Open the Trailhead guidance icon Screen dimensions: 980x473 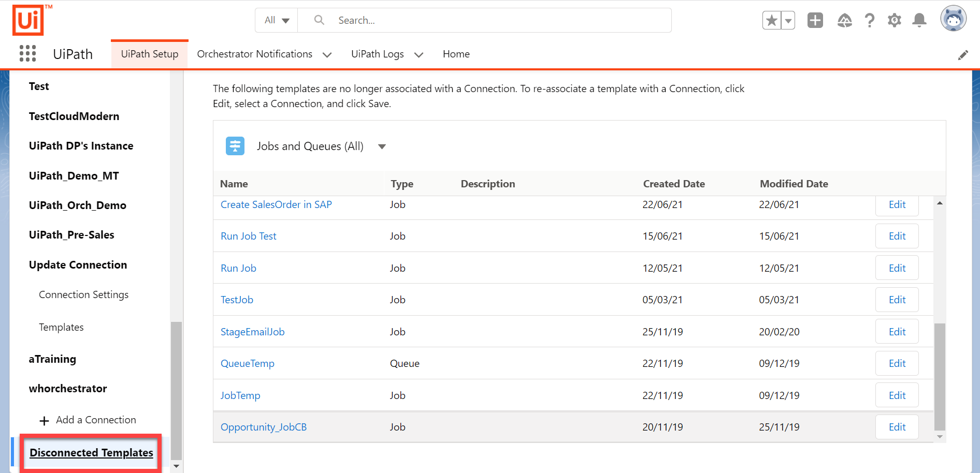(844, 21)
